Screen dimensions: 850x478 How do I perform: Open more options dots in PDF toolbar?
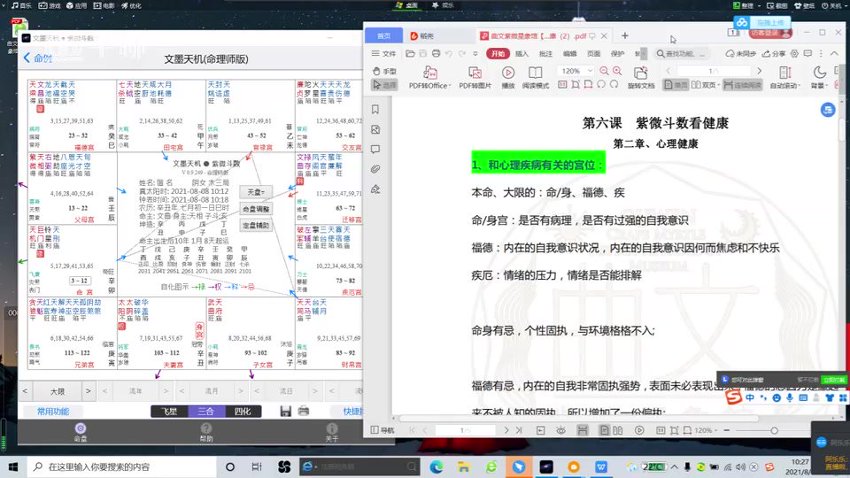click(x=821, y=54)
